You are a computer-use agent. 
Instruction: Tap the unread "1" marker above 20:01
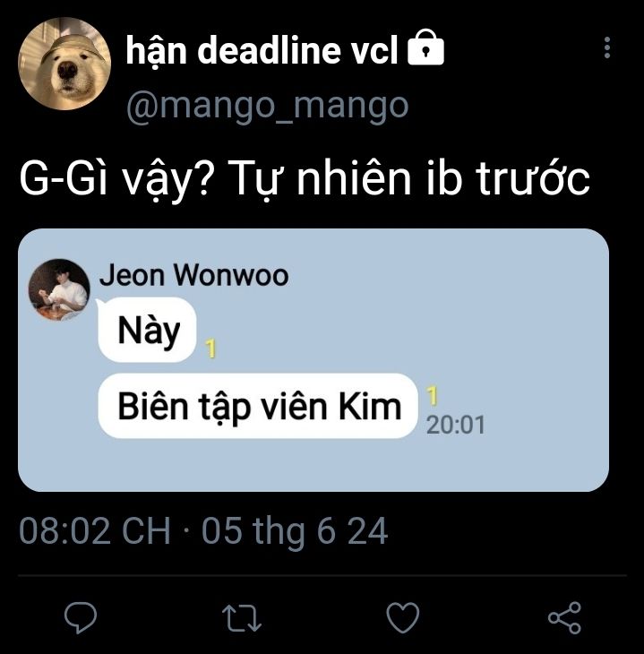[433, 396]
